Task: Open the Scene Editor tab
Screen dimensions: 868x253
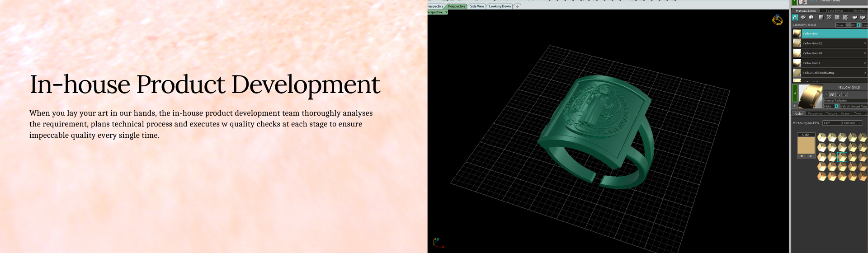Action: pos(834,10)
